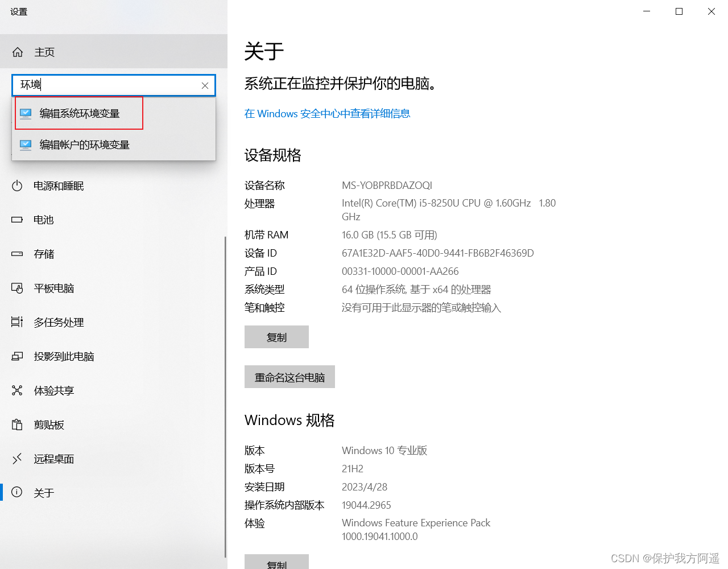Click the 体验共享 shared experiences icon

pyautogui.click(x=17, y=390)
